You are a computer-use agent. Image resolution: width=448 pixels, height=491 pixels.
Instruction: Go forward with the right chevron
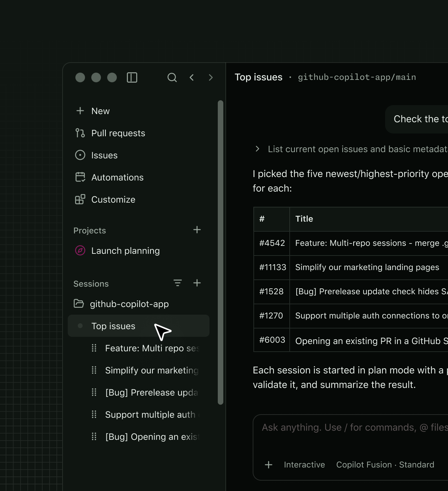[211, 77]
